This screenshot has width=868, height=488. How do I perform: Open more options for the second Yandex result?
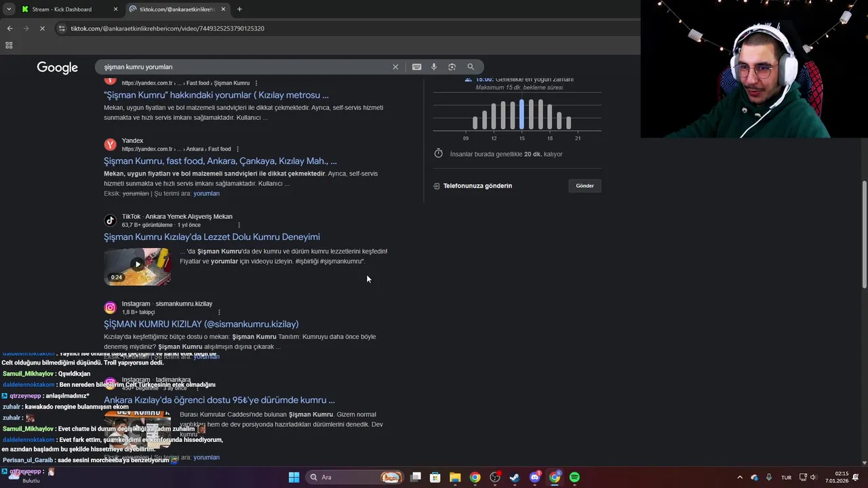[x=237, y=149]
